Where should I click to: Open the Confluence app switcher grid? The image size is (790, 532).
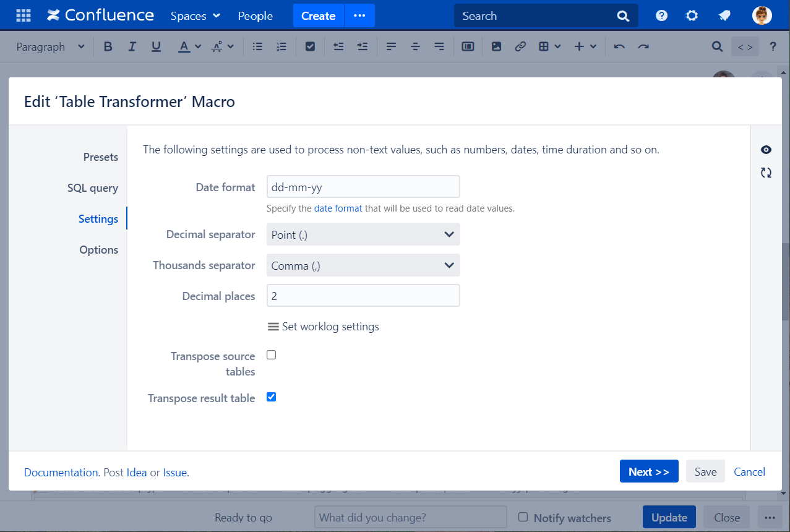[24, 15]
